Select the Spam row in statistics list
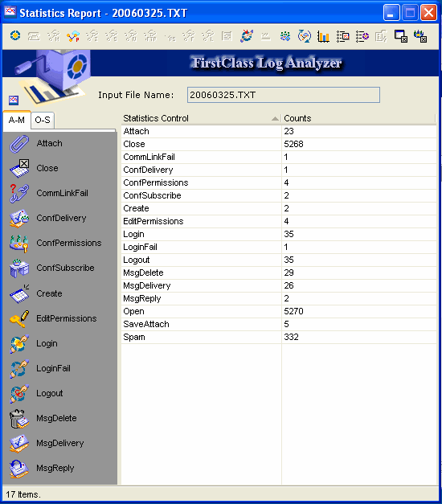442x504 pixels. pyautogui.click(x=278, y=337)
